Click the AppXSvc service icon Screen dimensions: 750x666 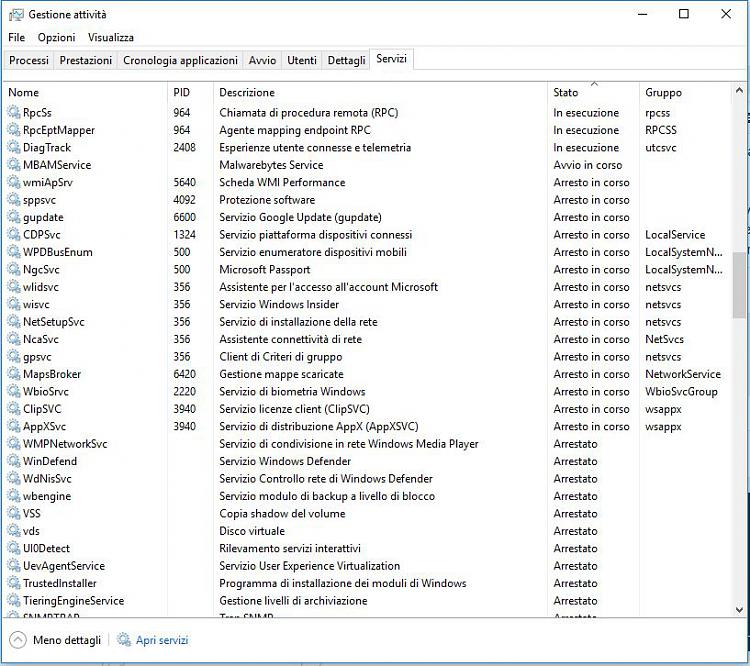click(x=14, y=426)
